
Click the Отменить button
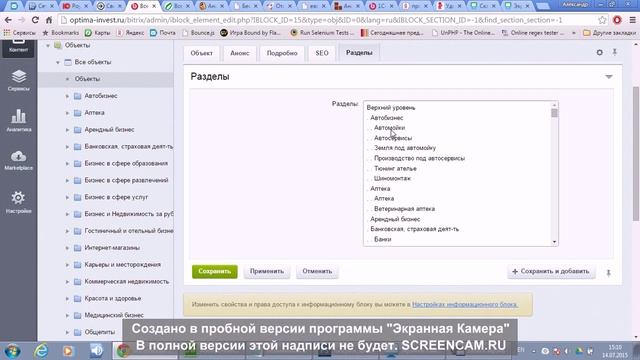click(317, 271)
